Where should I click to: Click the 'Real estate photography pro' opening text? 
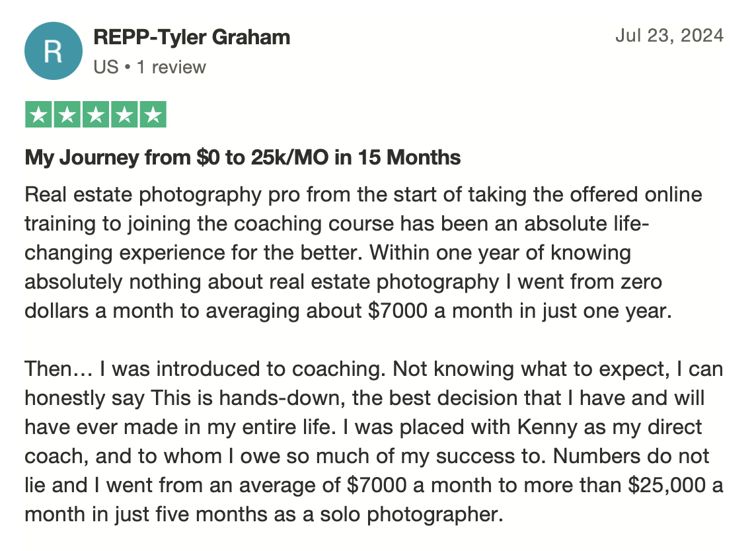pyautogui.click(x=163, y=196)
